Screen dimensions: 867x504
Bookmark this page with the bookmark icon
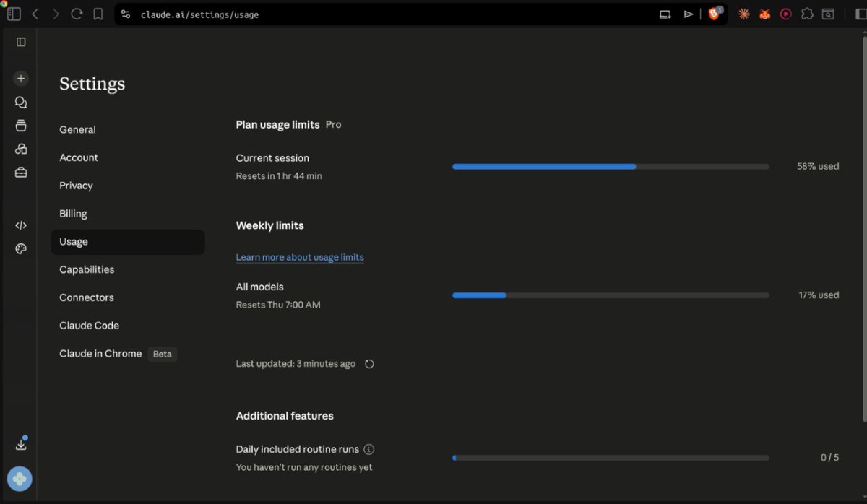pyautogui.click(x=98, y=14)
